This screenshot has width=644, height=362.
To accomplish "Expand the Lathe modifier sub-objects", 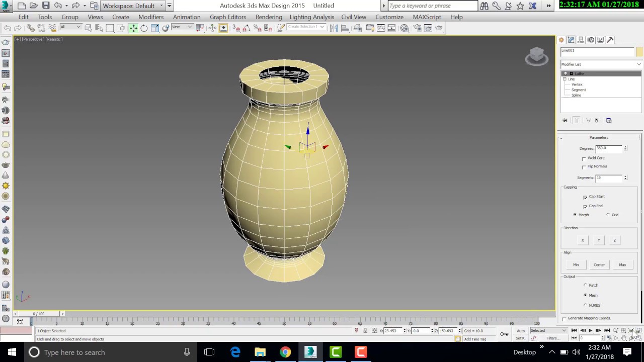I will 571,74.
